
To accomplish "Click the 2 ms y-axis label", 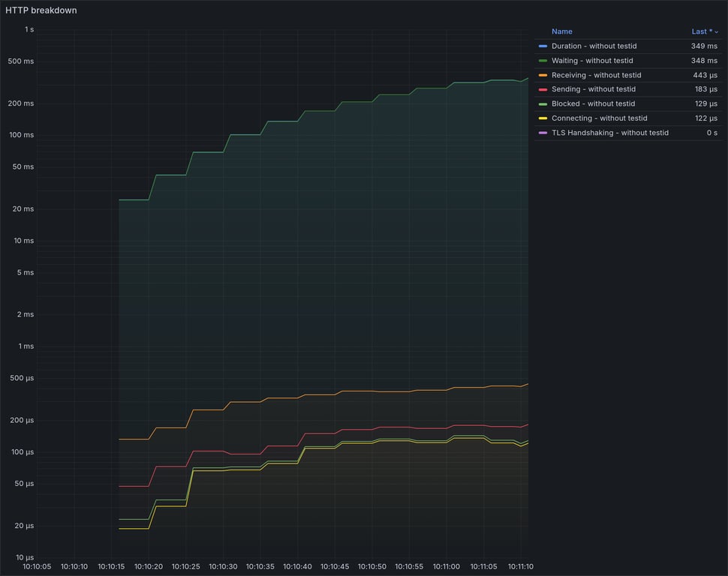I will coord(26,314).
